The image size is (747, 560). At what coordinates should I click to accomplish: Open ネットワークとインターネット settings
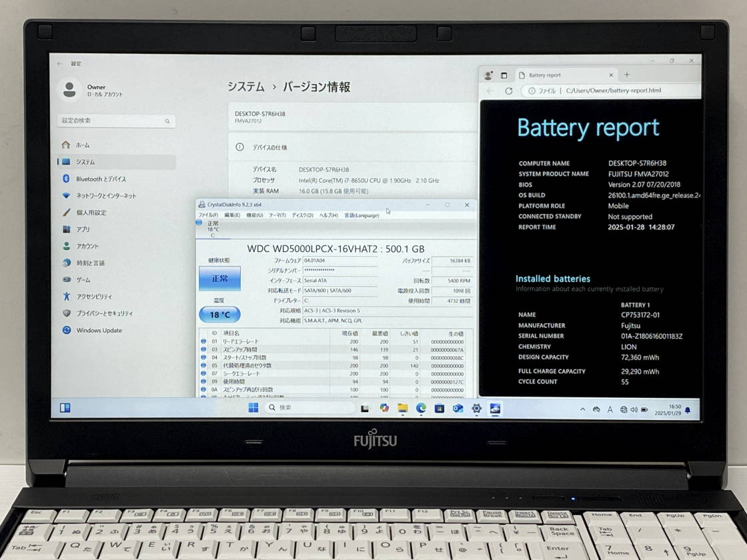(x=116, y=196)
